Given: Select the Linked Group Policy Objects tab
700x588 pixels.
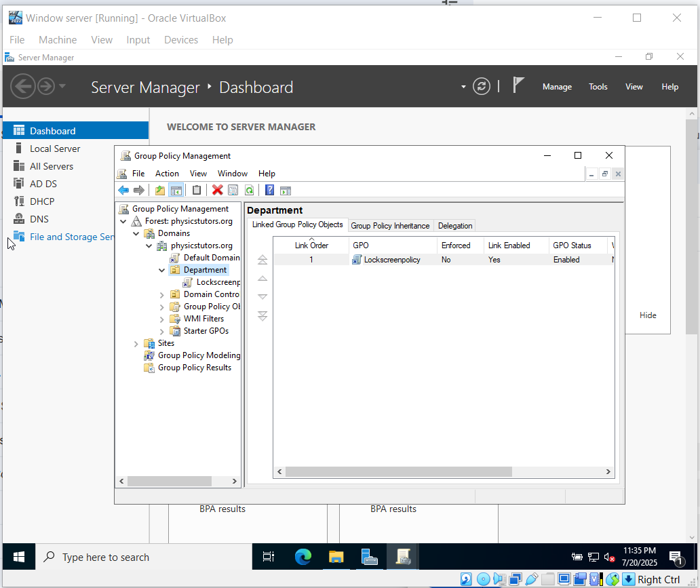Looking at the screenshot, I should coord(297,224).
